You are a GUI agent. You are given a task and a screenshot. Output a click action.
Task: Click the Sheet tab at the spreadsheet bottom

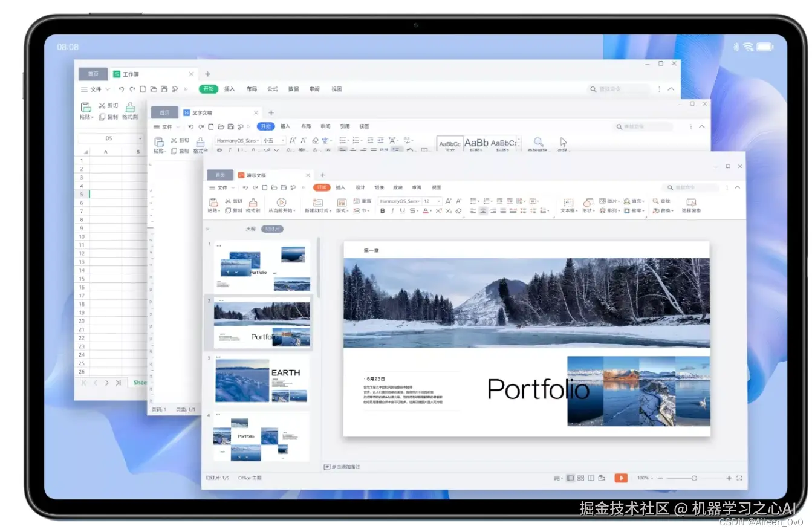pos(140,382)
